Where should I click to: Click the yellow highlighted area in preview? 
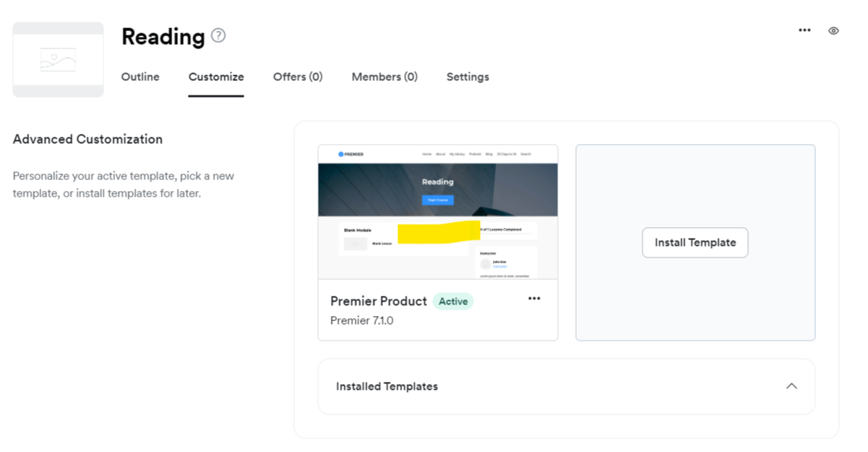point(436,233)
